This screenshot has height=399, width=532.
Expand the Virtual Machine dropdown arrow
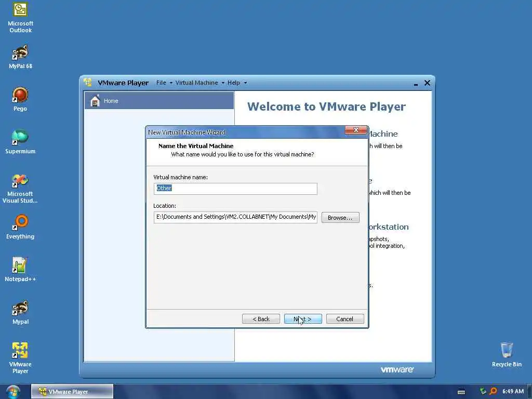223,83
